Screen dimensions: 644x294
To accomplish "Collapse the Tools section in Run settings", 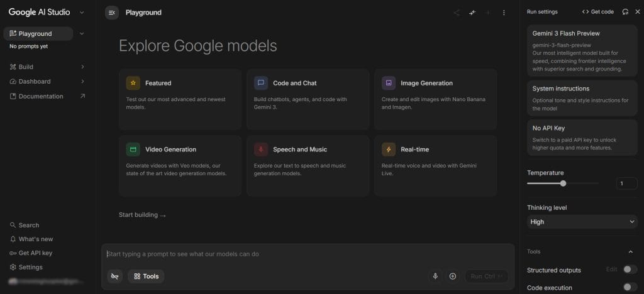I will click(x=631, y=252).
